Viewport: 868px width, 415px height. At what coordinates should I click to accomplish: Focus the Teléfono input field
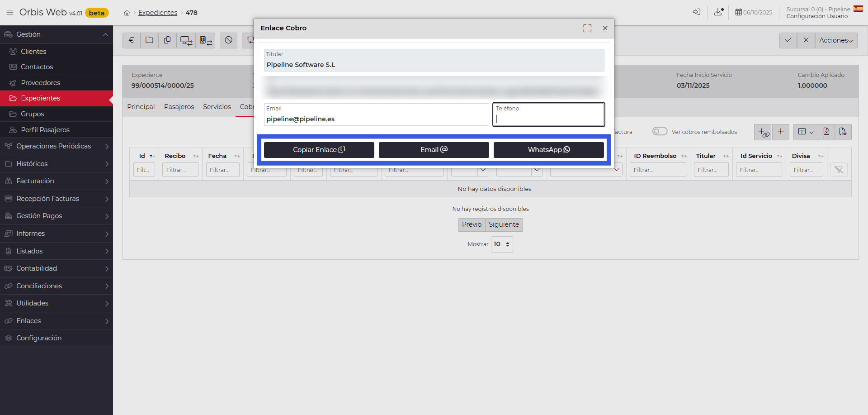tap(549, 114)
